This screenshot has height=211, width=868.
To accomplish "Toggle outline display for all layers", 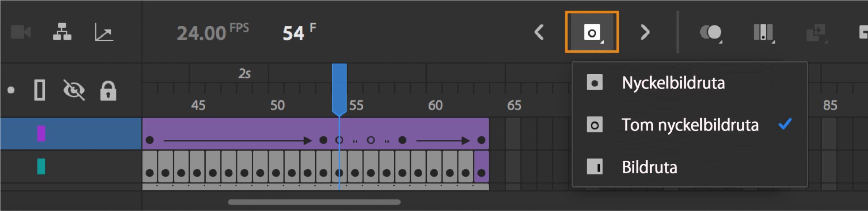I will [40, 90].
